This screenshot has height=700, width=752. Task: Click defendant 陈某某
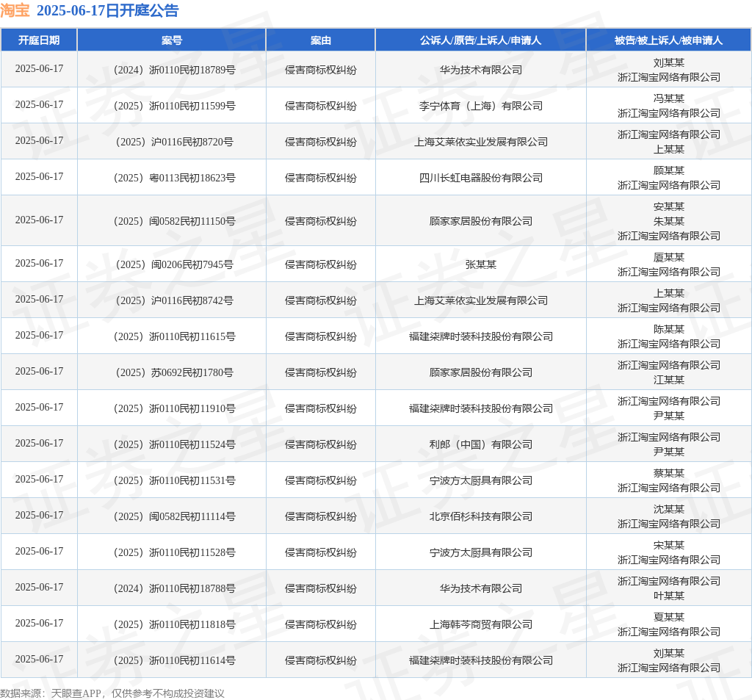click(x=668, y=329)
